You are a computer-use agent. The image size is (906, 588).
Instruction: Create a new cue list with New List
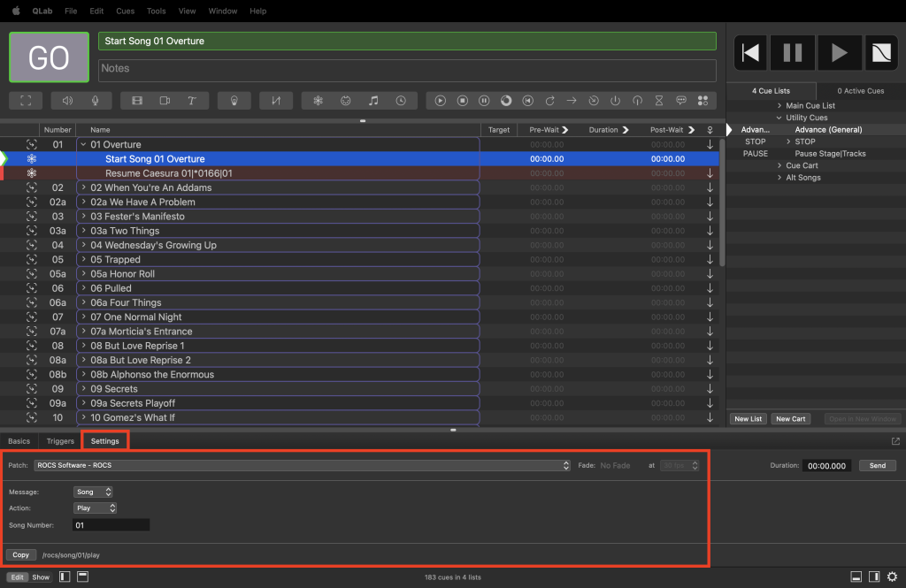pyautogui.click(x=749, y=419)
